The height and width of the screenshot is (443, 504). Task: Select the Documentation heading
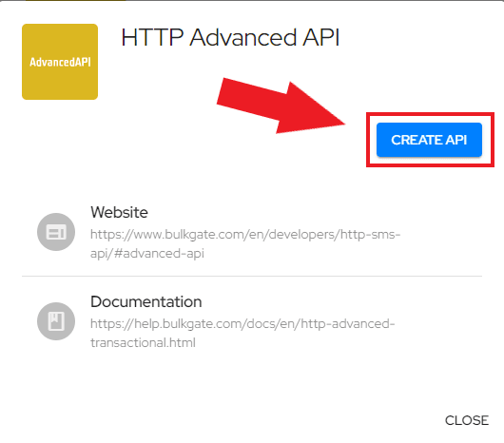145,301
